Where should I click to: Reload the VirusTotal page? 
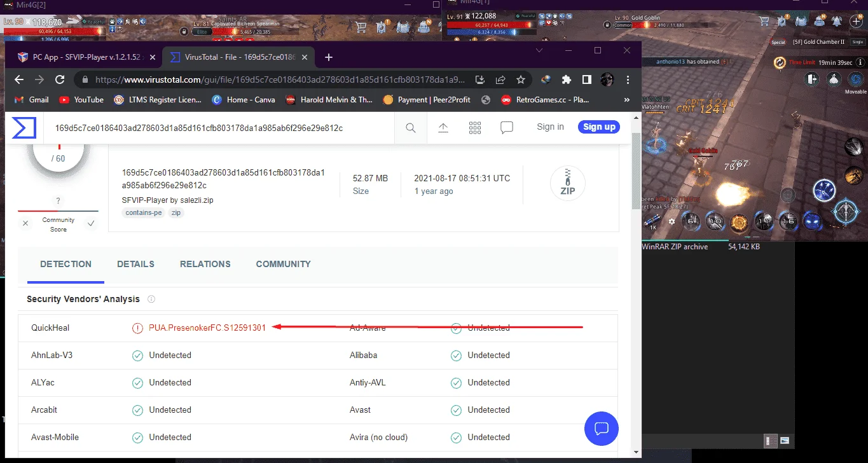(60, 79)
